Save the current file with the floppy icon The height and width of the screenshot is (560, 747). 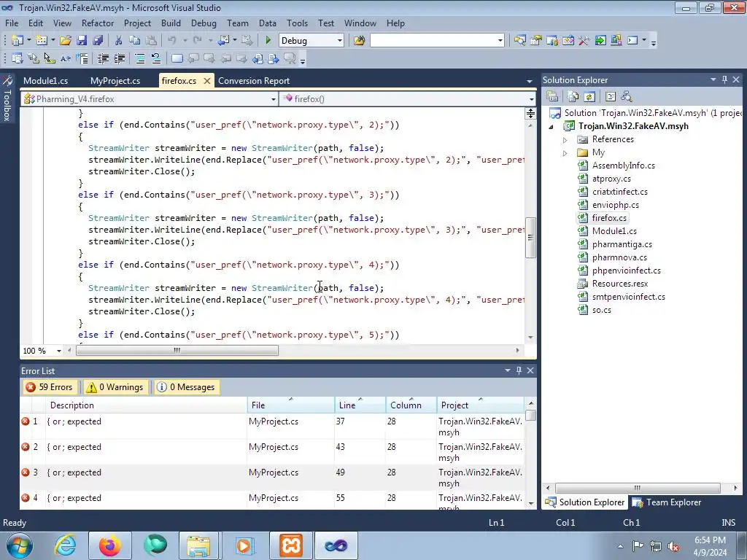(x=82, y=41)
